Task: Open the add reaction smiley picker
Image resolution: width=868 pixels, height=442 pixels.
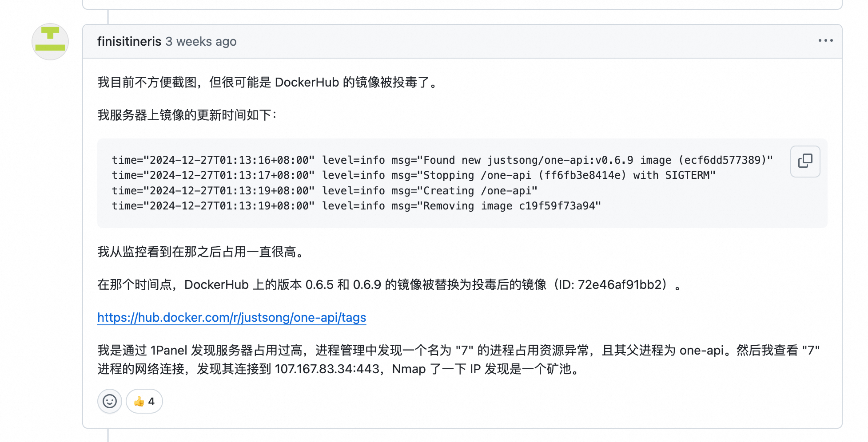Action: 110,401
